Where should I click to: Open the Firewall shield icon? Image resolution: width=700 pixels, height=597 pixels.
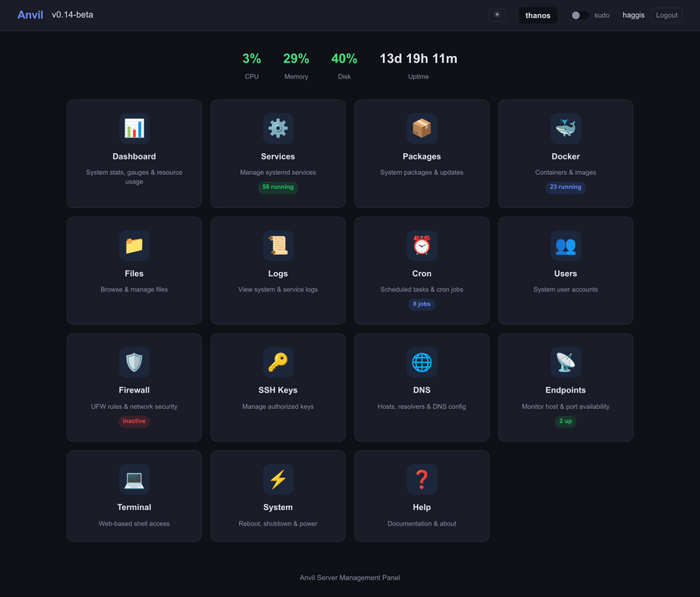click(x=134, y=362)
